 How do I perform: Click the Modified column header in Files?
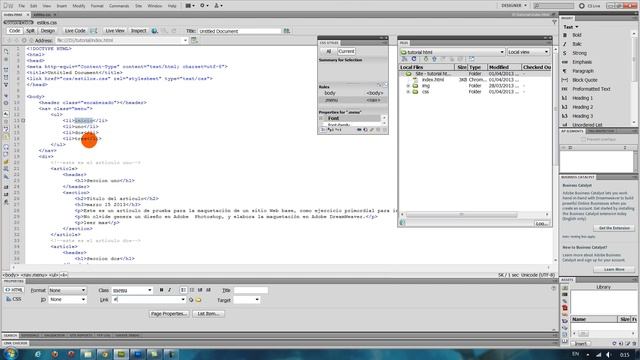click(504, 67)
